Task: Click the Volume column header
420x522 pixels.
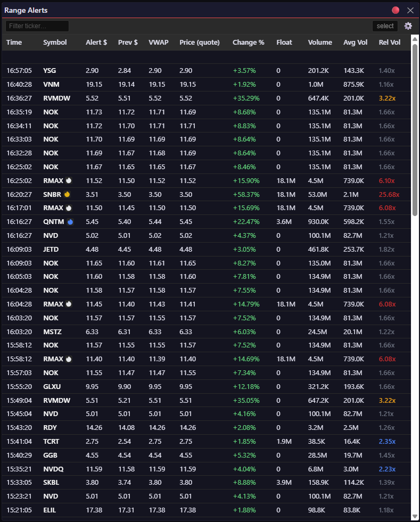Action: [x=319, y=43]
